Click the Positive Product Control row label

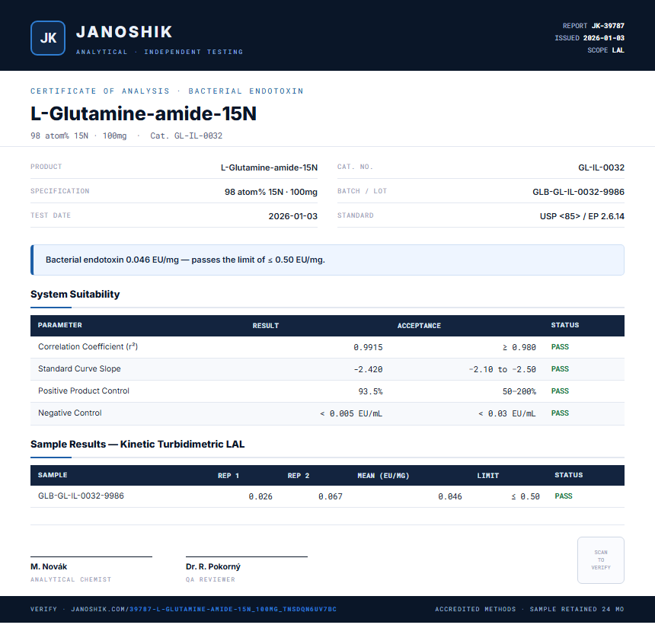click(84, 391)
